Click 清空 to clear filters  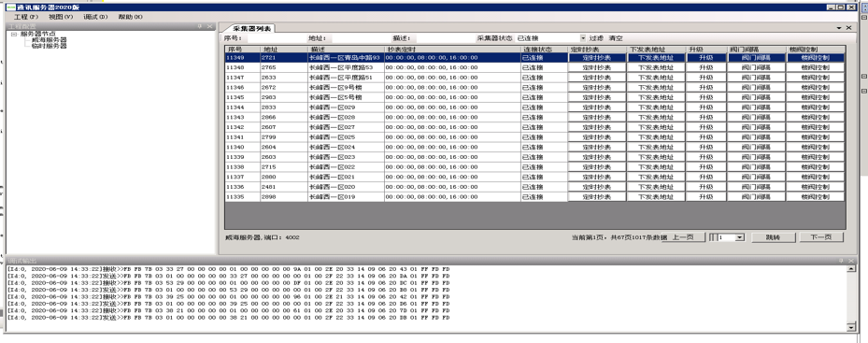[616, 38]
